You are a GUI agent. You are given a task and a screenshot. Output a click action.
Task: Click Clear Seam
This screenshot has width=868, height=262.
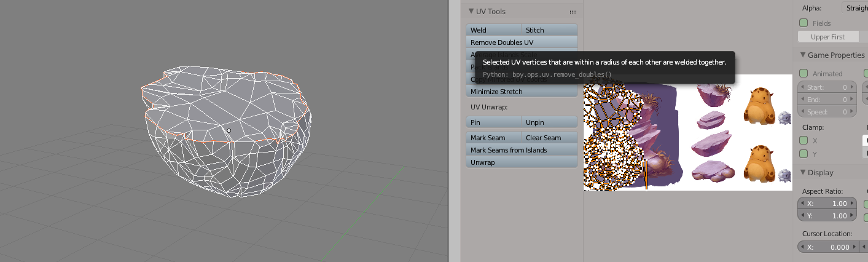tap(550, 138)
